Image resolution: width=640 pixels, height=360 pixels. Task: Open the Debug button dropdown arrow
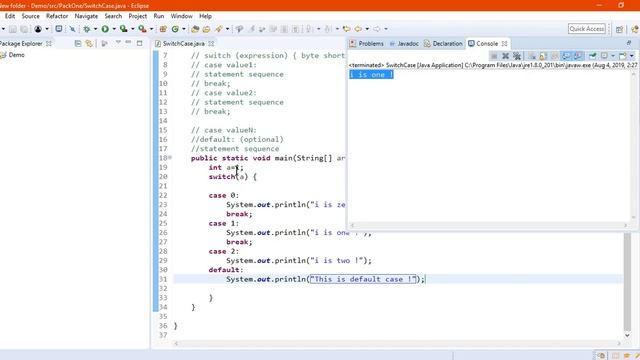95,29
